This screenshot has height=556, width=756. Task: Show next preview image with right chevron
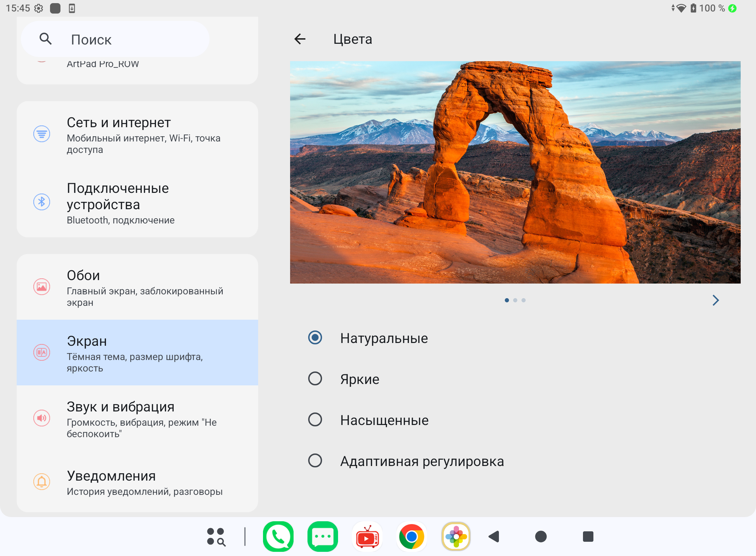click(x=715, y=300)
